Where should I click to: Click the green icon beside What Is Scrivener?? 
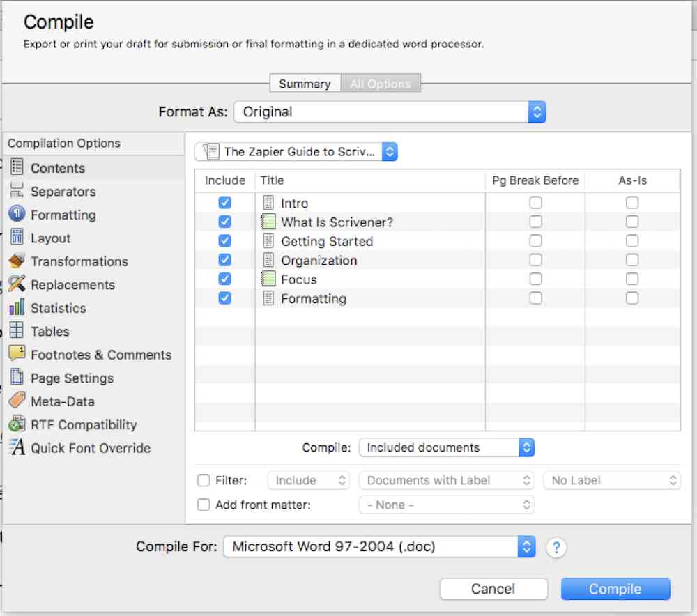coord(268,222)
